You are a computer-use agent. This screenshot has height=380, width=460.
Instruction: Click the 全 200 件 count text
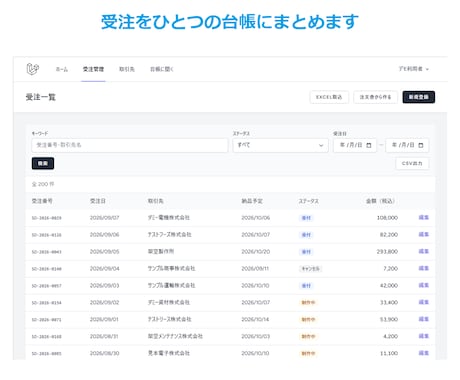point(43,184)
